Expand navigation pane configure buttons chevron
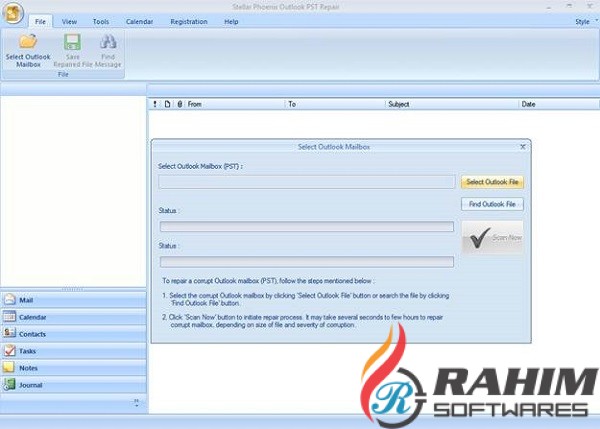This screenshot has width=600, height=429. click(x=137, y=402)
